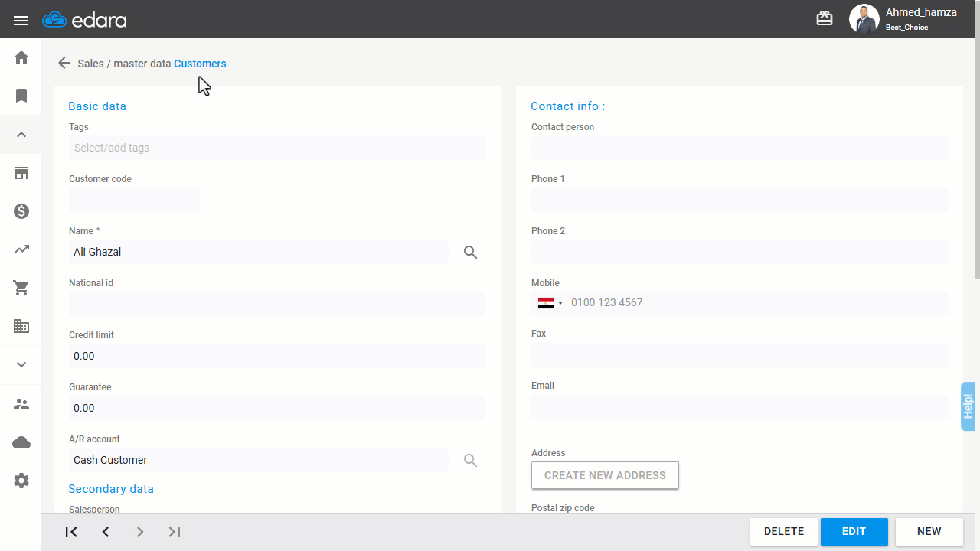The width and height of the screenshot is (980, 551).
Task: Open the hamburger main menu
Action: click(21, 21)
